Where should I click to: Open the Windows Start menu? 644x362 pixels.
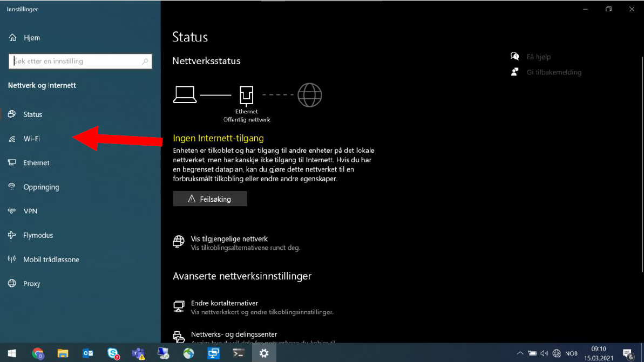click(x=12, y=353)
